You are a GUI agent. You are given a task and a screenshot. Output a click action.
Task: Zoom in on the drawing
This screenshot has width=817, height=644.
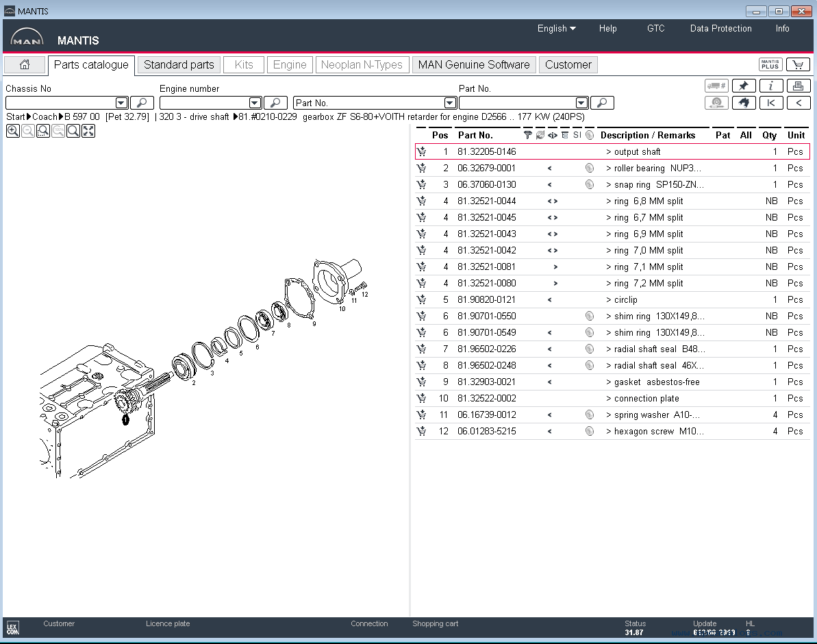pyautogui.click(x=13, y=131)
